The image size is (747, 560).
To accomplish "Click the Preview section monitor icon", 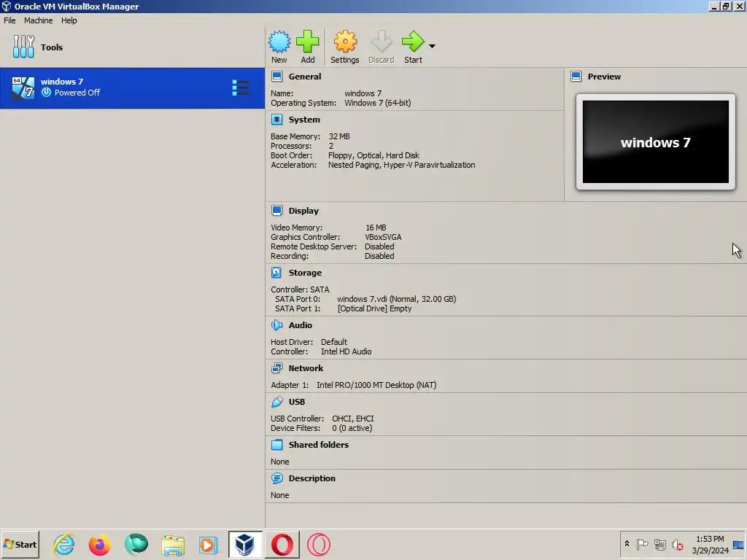I will click(x=576, y=76).
